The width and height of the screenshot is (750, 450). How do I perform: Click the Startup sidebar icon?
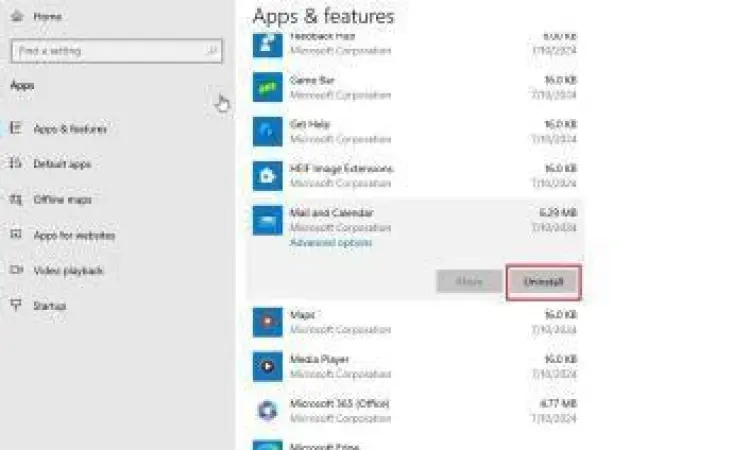tap(16, 305)
